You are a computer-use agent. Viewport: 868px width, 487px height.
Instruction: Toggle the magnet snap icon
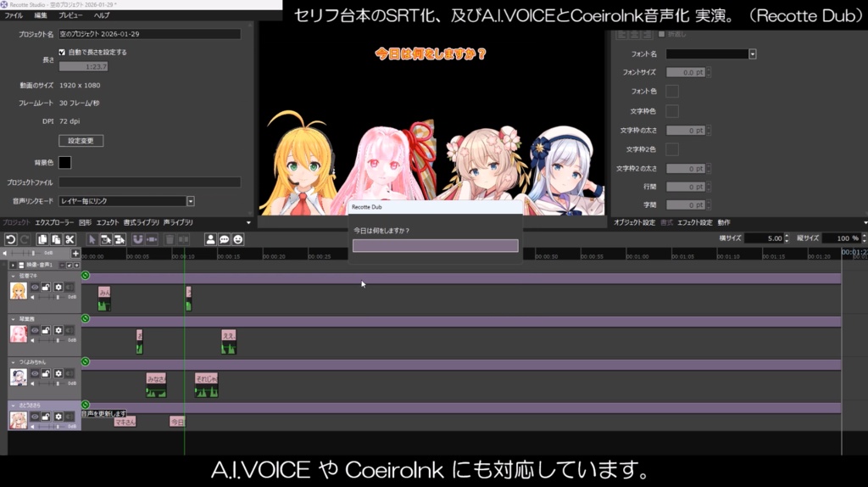(137, 239)
